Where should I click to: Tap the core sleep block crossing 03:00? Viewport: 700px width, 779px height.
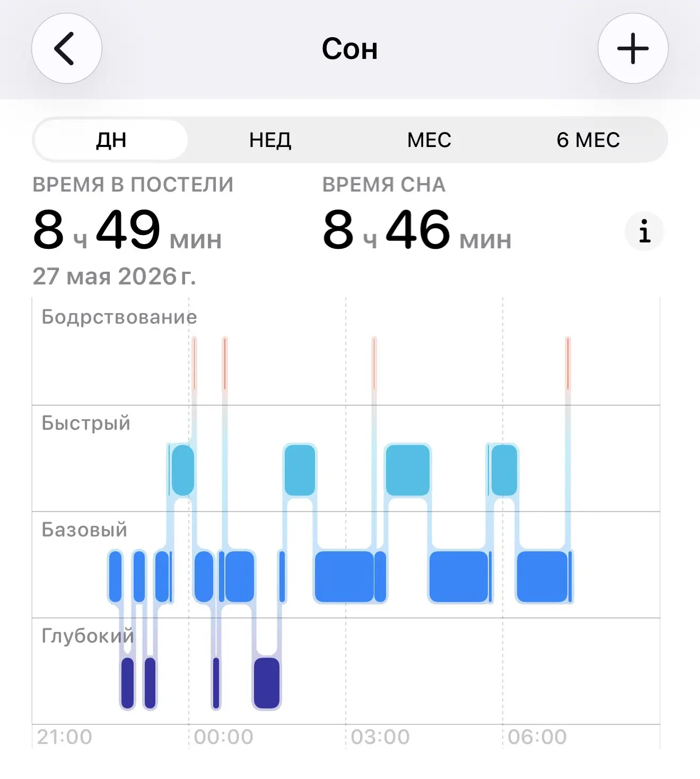point(344,577)
